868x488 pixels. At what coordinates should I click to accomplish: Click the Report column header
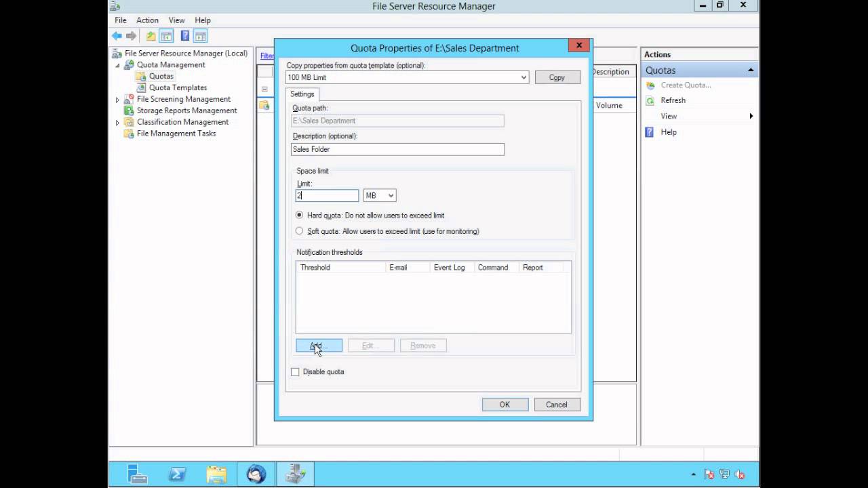(540, 267)
